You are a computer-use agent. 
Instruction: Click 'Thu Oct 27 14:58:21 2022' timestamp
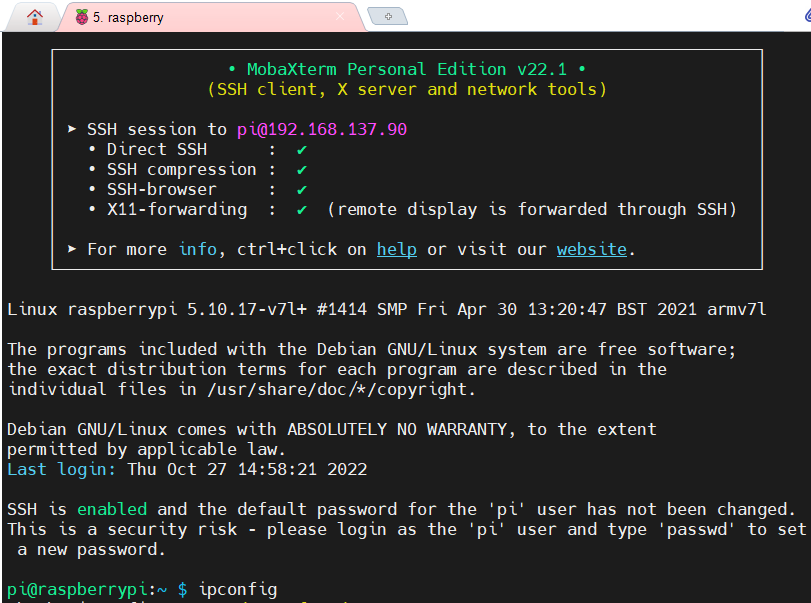pyautogui.click(x=247, y=469)
